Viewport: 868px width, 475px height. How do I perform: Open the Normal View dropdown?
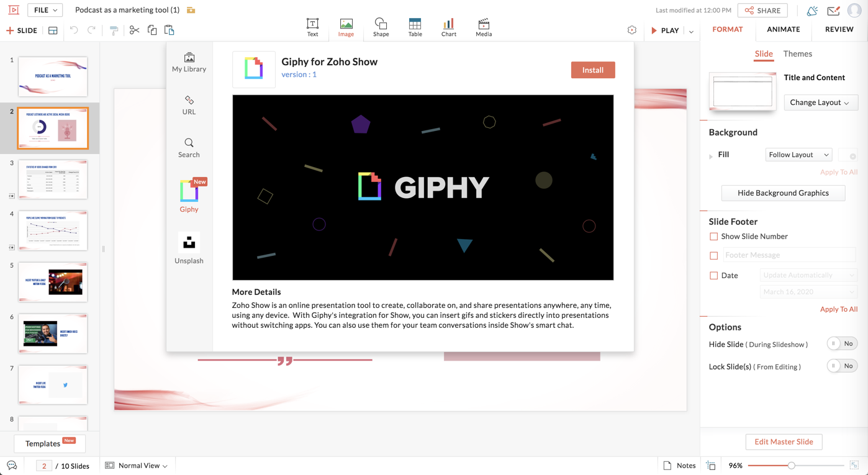pyautogui.click(x=137, y=466)
